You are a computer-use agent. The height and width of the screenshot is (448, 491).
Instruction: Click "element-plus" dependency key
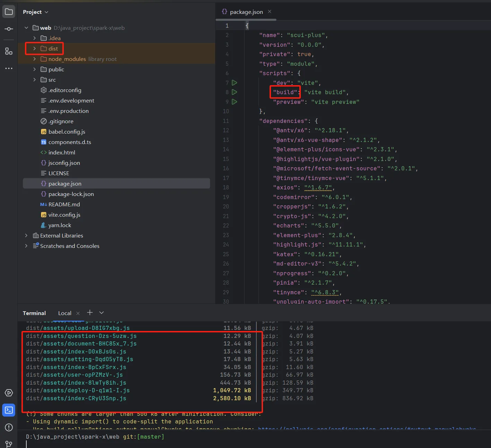297,235
